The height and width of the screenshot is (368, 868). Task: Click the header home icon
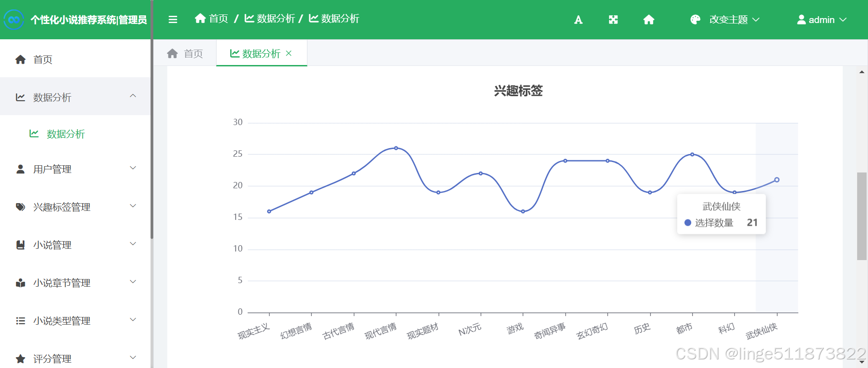tap(649, 20)
